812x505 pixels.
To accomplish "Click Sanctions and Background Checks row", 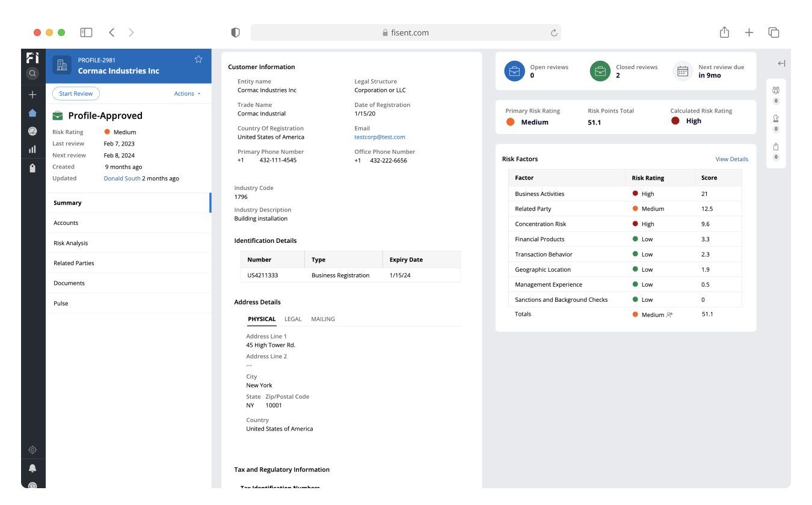I will [625, 299].
